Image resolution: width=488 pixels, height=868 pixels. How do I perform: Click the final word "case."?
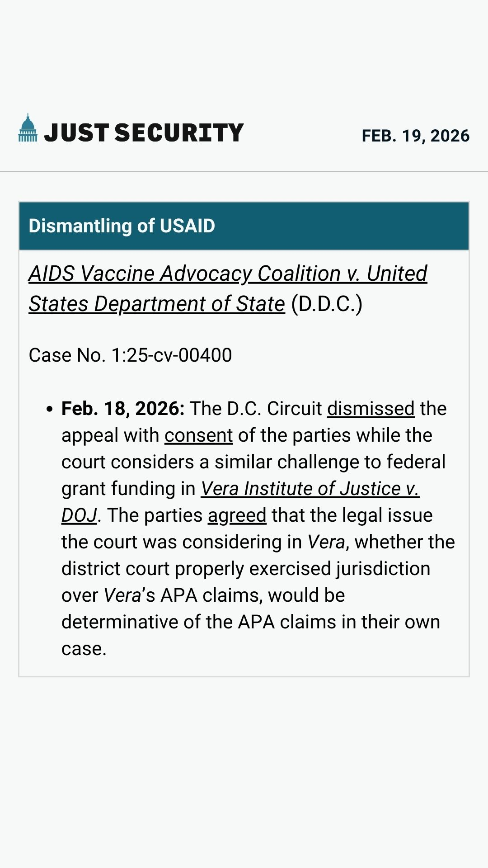coord(84,649)
